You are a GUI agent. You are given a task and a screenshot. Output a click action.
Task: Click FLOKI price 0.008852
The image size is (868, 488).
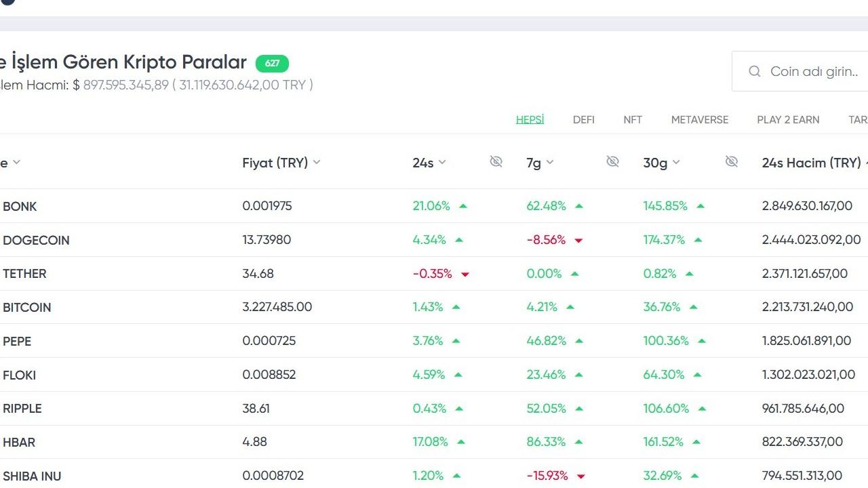pos(269,375)
